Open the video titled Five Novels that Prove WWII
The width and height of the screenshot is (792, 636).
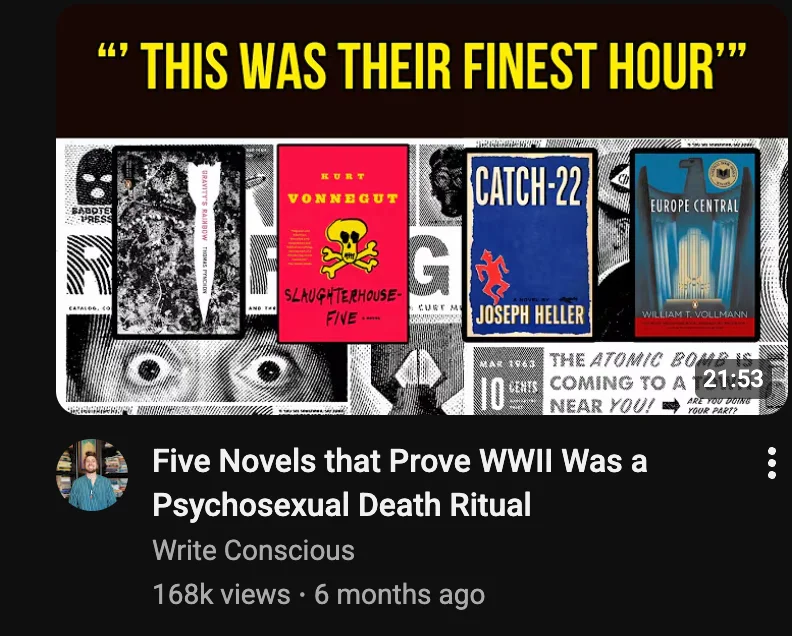click(400, 482)
